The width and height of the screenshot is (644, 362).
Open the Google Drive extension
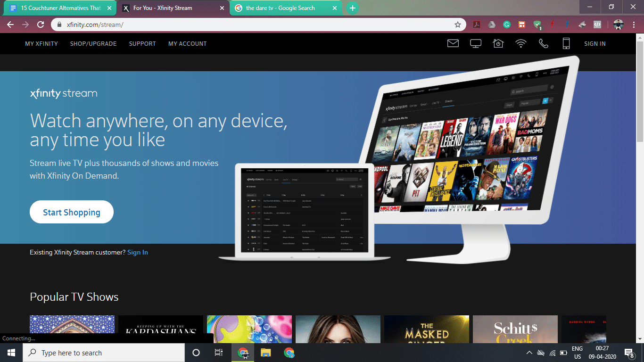[491, 25]
